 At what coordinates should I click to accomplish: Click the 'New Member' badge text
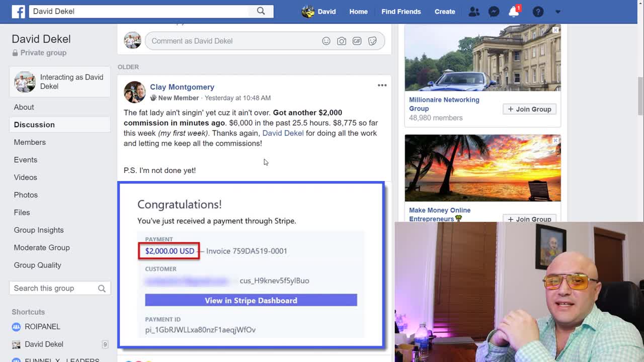tap(179, 98)
